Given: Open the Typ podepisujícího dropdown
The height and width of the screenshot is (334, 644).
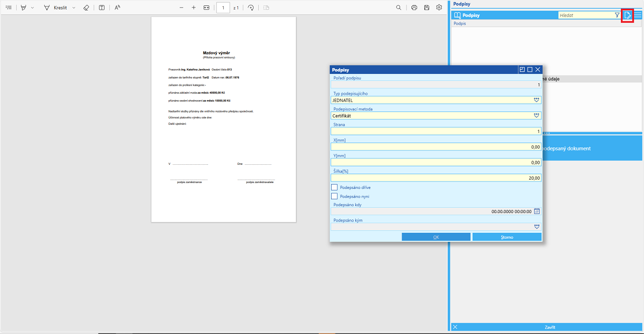Looking at the screenshot, I should coord(537,100).
